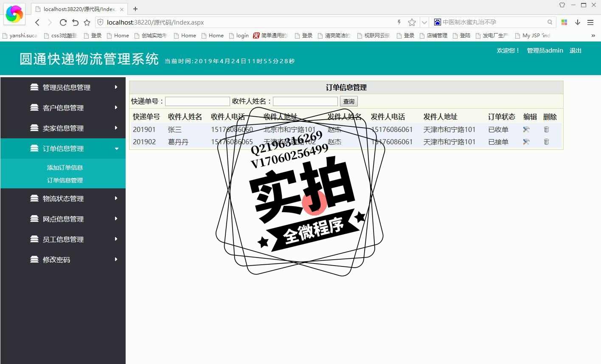Collapse 订单信息管理 arrow

pos(117,148)
